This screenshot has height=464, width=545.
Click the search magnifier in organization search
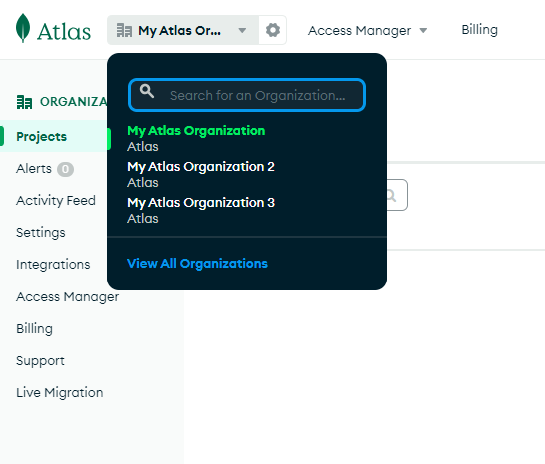147,91
